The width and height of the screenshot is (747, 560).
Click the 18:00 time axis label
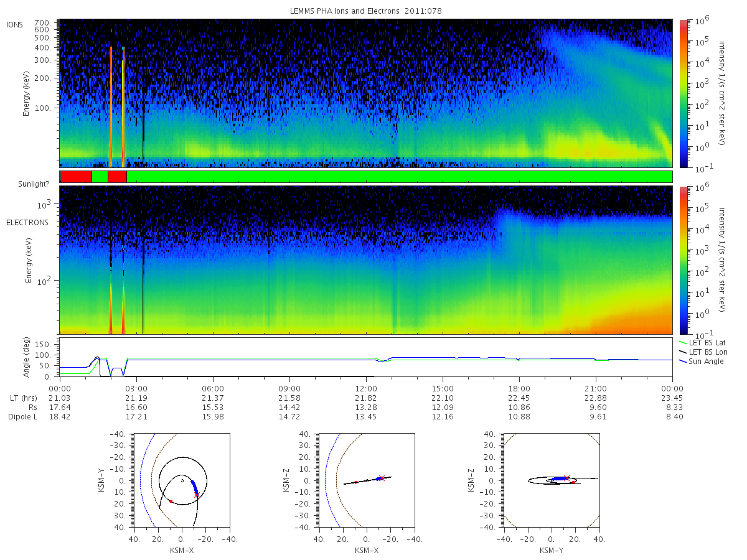click(519, 388)
